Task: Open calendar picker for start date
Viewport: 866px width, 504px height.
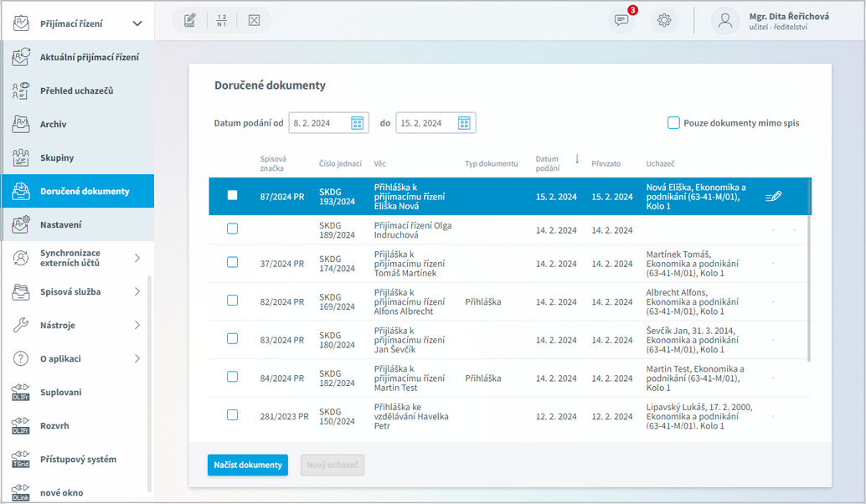Action: click(x=358, y=123)
